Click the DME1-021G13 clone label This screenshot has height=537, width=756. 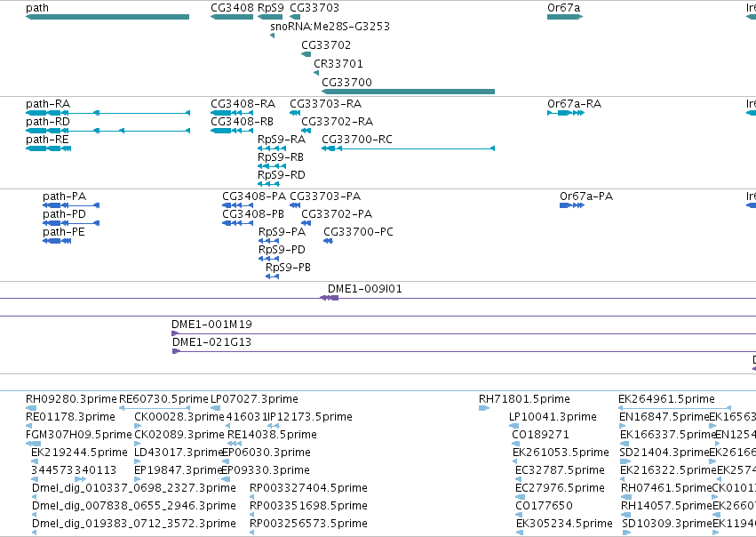pos(211,342)
